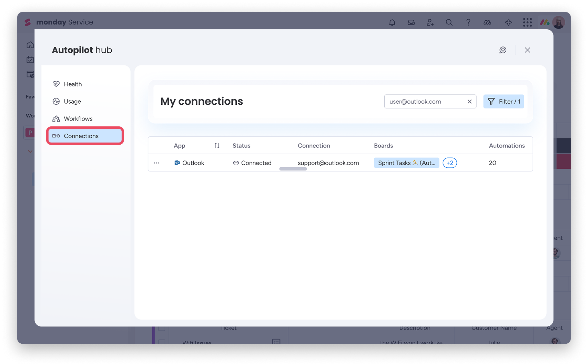Click the Connection column header

tap(314, 146)
